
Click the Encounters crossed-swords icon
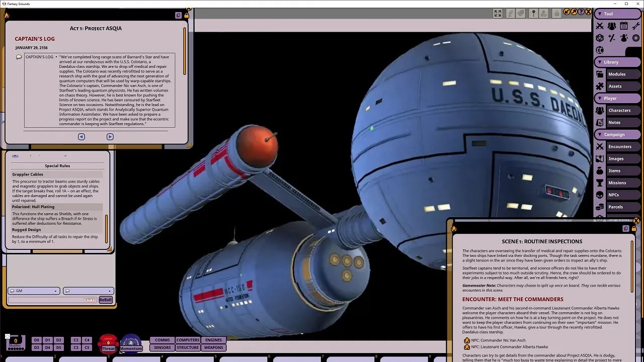click(600, 147)
